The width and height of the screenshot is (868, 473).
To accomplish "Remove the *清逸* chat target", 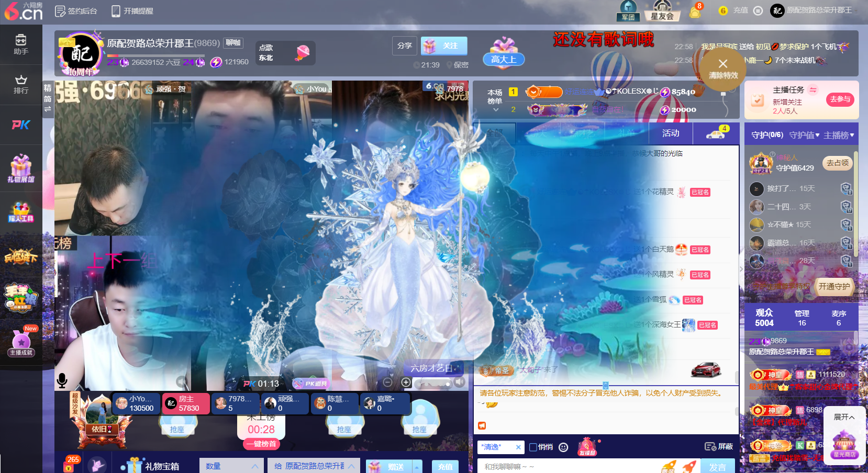I will 518,447.
